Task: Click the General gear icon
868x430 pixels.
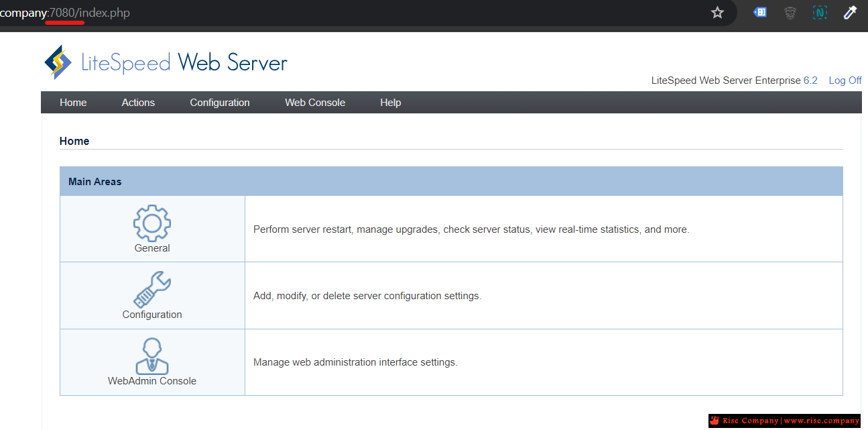Action: (152, 223)
